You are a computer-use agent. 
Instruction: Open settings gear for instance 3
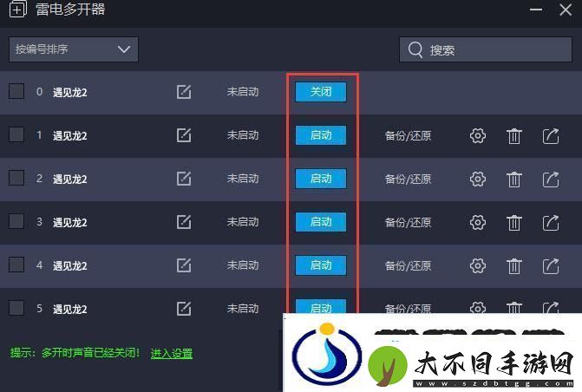pyautogui.click(x=478, y=223)
